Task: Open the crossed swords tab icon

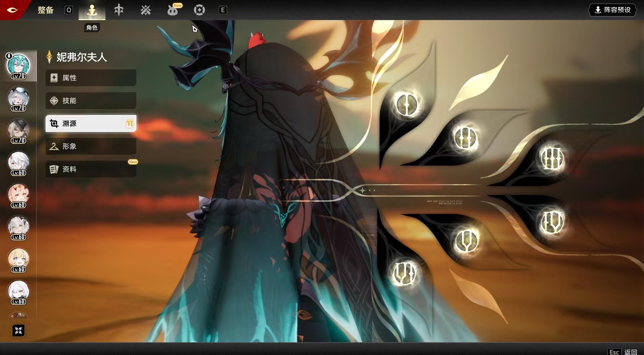Action: 145,10
